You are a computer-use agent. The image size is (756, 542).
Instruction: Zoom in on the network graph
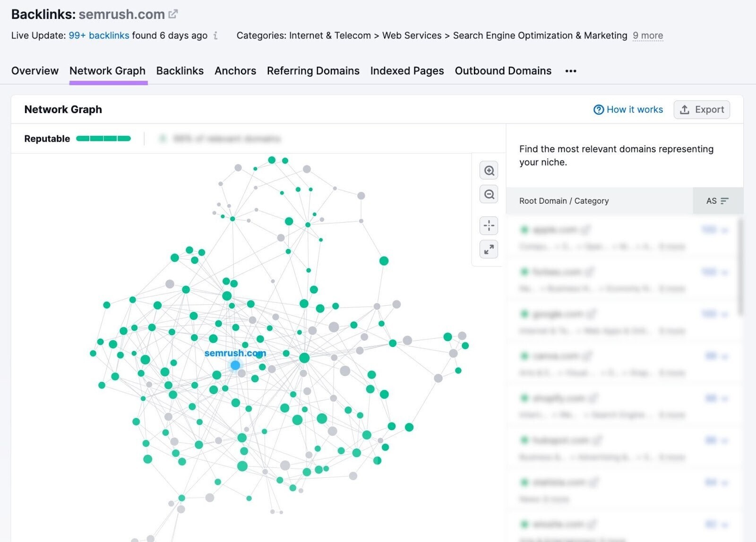489,170
